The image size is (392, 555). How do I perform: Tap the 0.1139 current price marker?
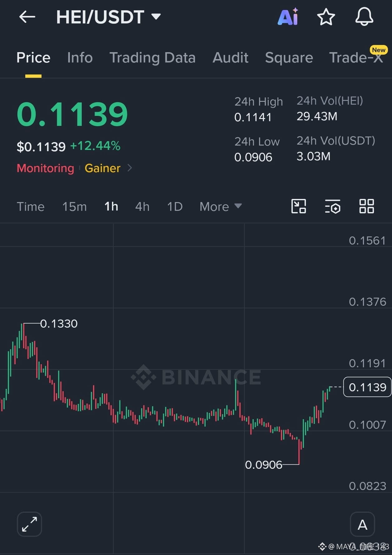(x=367, y=387)
